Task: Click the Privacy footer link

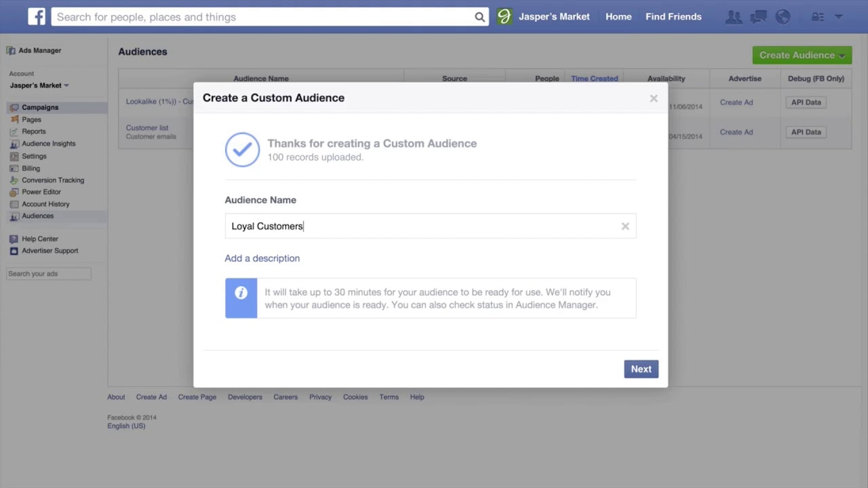Action: (x=320, y=397)
